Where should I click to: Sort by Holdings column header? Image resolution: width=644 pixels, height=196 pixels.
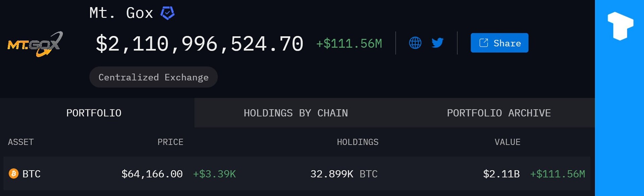click(x=358, y=142)
